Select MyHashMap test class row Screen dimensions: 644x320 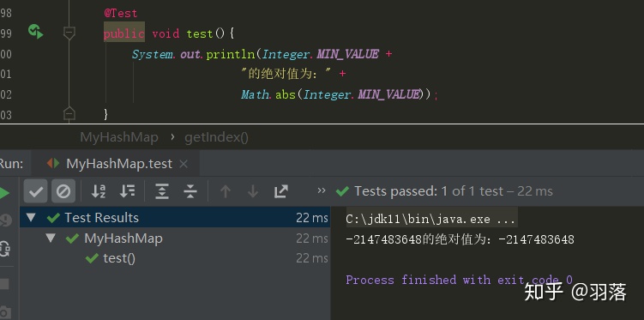[175, 238]
